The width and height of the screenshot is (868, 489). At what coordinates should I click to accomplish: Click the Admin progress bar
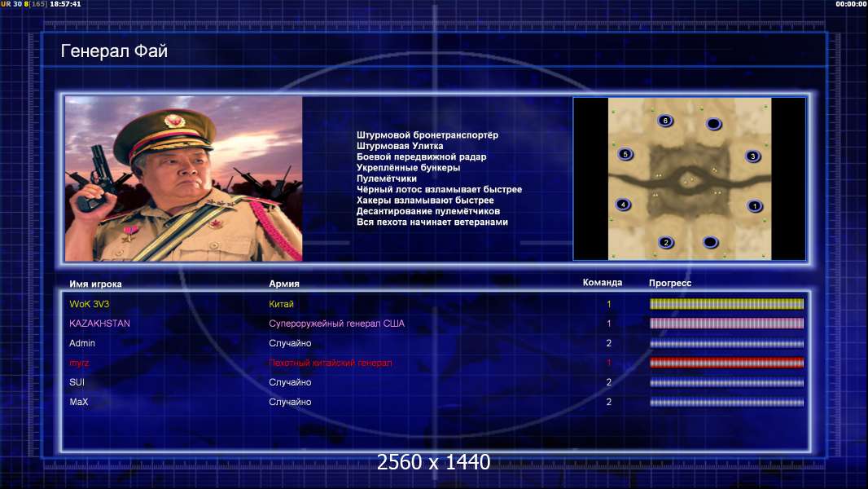[x=726, y=343]
